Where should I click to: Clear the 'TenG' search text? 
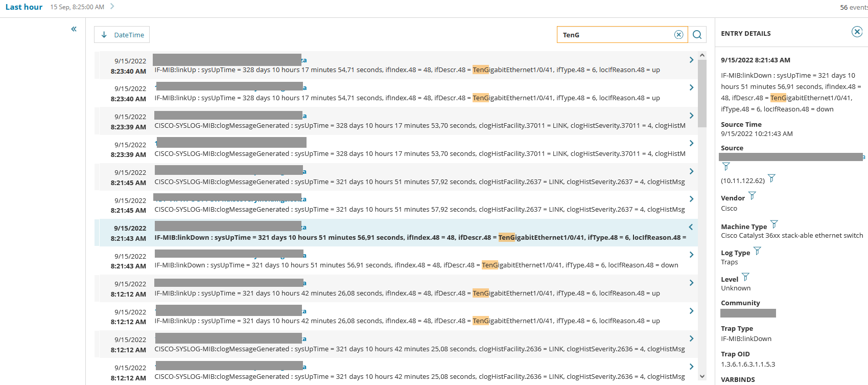coord(678,35)
